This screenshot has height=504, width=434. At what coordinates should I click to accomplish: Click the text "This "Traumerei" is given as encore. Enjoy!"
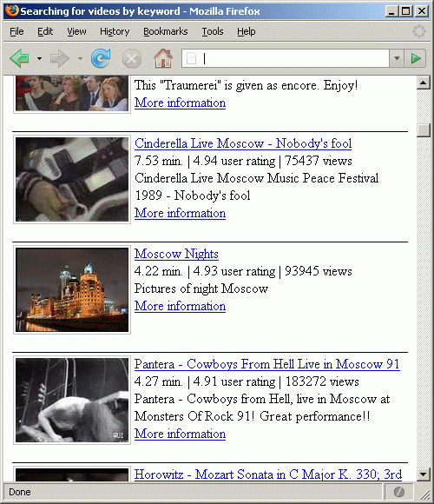click(x=247, y=85)
